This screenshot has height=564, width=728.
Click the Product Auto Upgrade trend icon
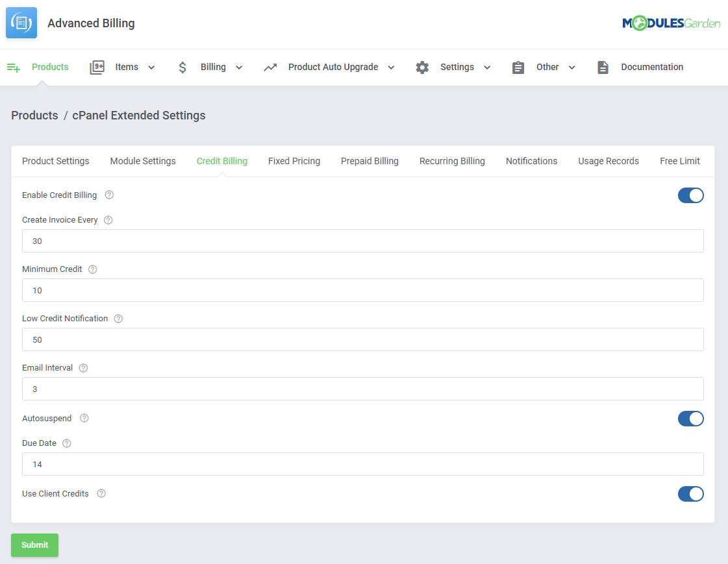point(270,67)
